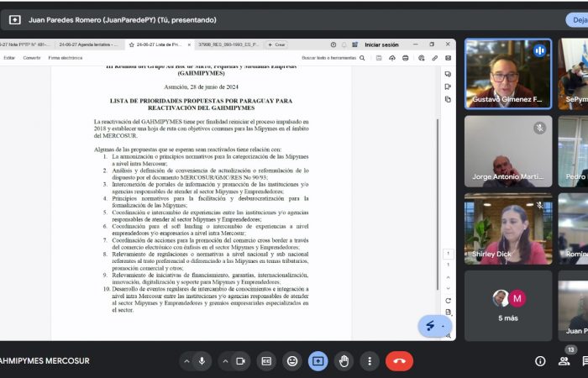
Task: Click 'Asunción, 28 de junio de 2024' text
Action: tap(201, 87)
